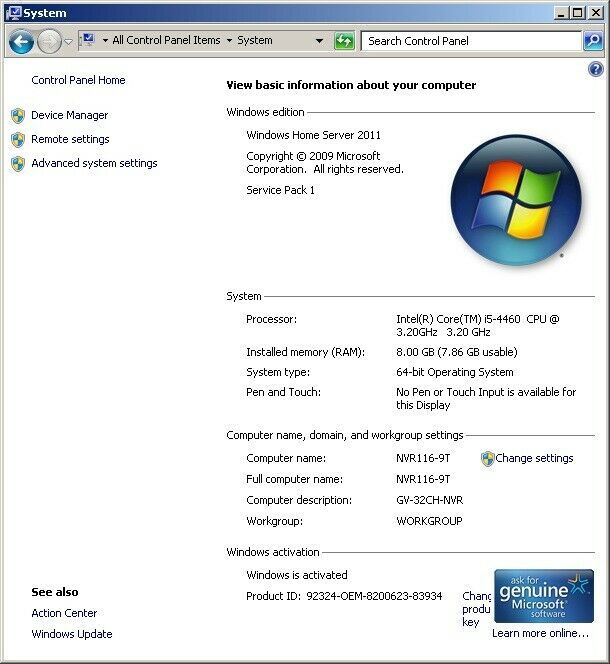Open the recent pages dropdown arrow
The height and width of the screenshot is (664, 610).
(68, 42)
